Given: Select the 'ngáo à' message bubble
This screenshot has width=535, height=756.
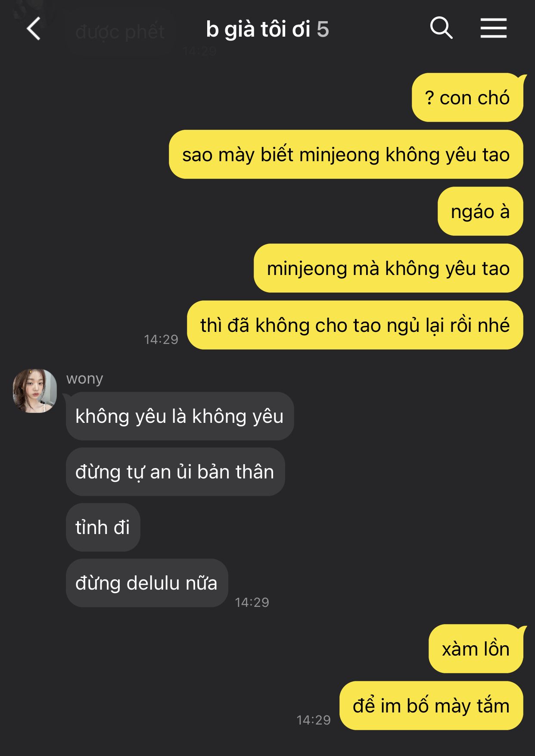Looking at the screenshot, I should [480, 211].
